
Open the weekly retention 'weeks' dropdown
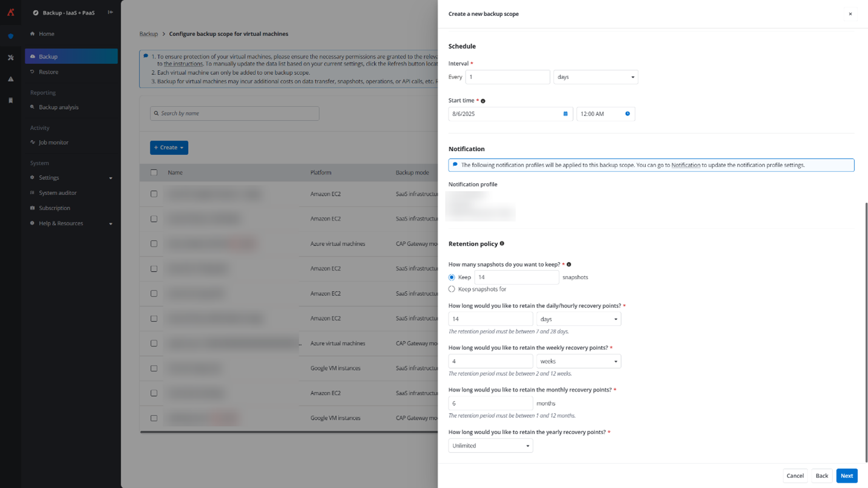tap(578, 361)
